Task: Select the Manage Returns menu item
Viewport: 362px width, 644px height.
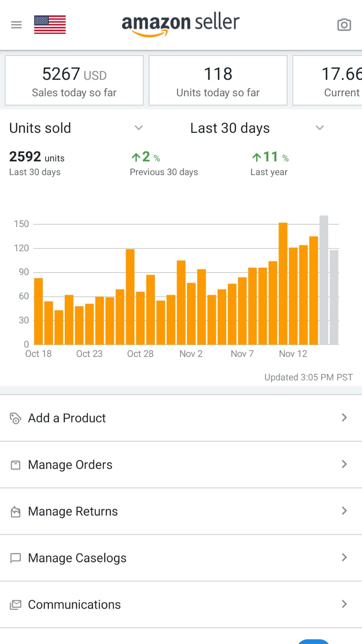Action: [x=73, y=512]
